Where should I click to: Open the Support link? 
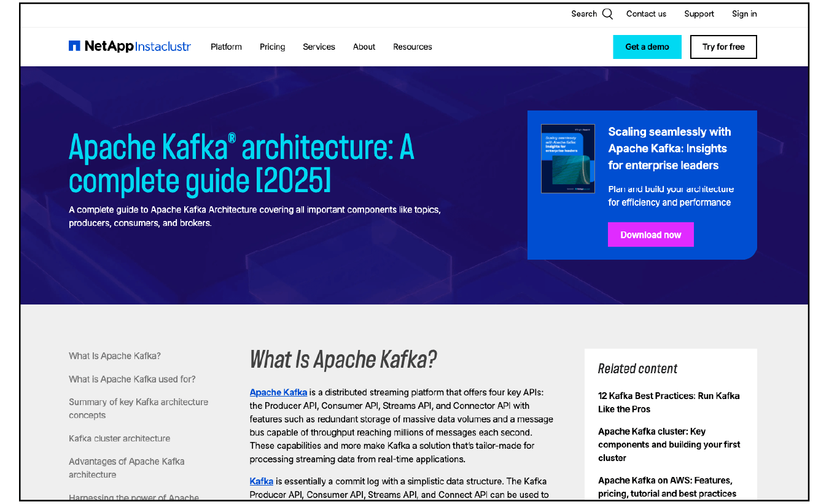[x=699, y=14]
